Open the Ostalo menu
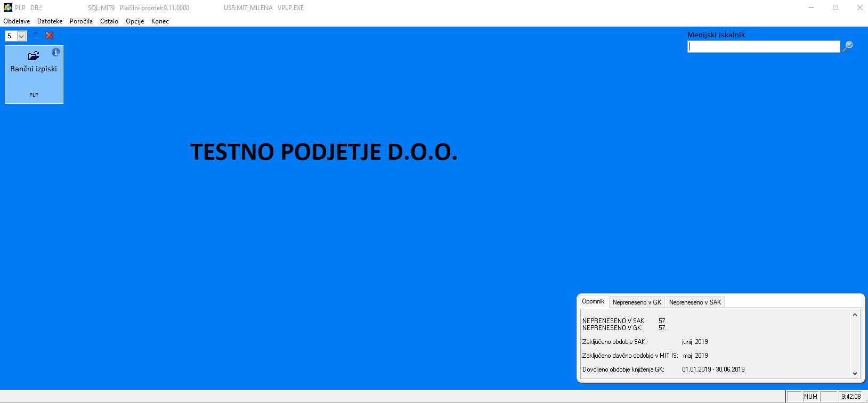Viewport: 868px width, 403px height. pyautogui.click(x=109, y=21)
